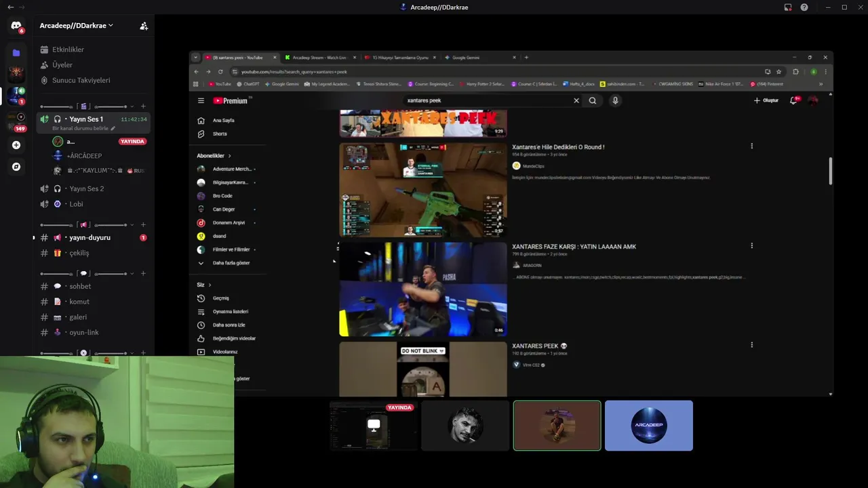Click the browser back arrow
The image size is (868, 488).
click(x=196, y=72)
